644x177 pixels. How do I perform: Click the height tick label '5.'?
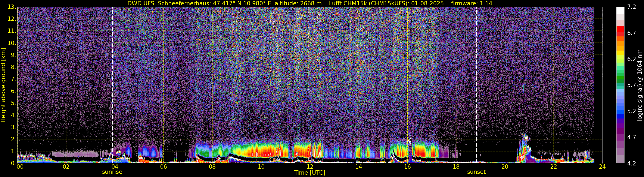[x=13, y=103]
